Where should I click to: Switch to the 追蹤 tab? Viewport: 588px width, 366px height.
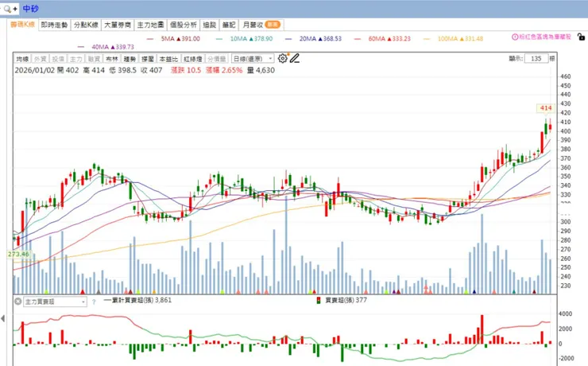pos(210,25)
